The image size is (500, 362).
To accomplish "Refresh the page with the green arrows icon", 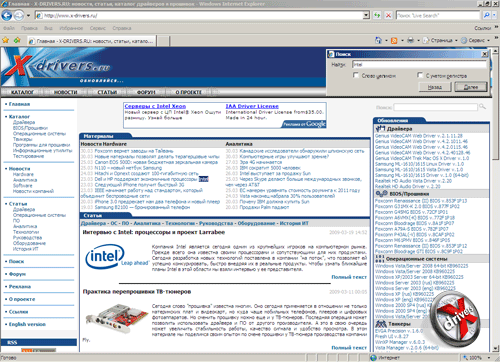I will pyautogui.click(x=377, y=15).
